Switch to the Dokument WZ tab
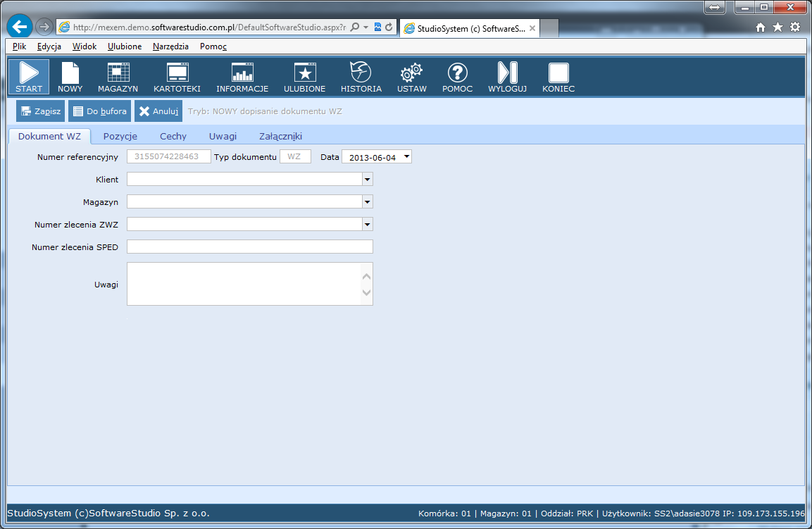Image resolution: width=812 pixels, height=529 pixels. pos(50,136)
